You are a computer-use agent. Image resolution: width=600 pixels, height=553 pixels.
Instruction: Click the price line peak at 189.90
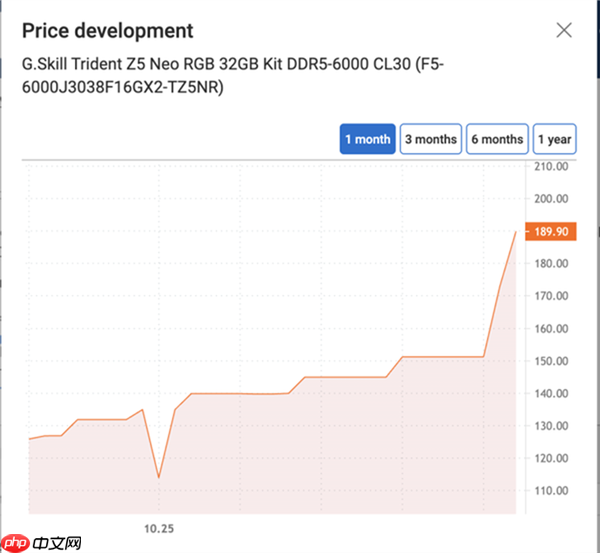tap(516, 232)
